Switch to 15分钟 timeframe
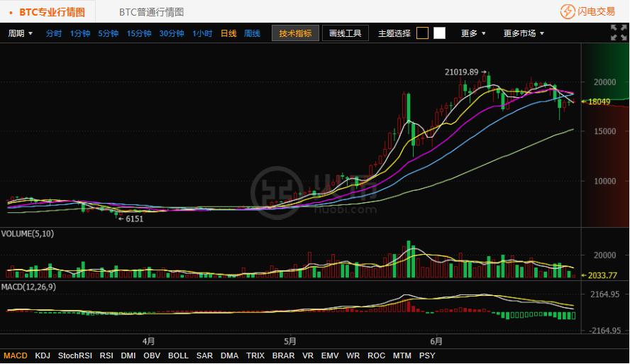630x364 pixels. click(139, 33)
